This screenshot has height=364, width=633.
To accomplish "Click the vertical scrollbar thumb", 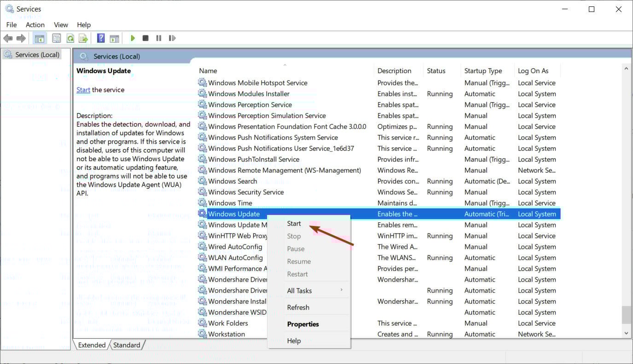I will point(626,315).
